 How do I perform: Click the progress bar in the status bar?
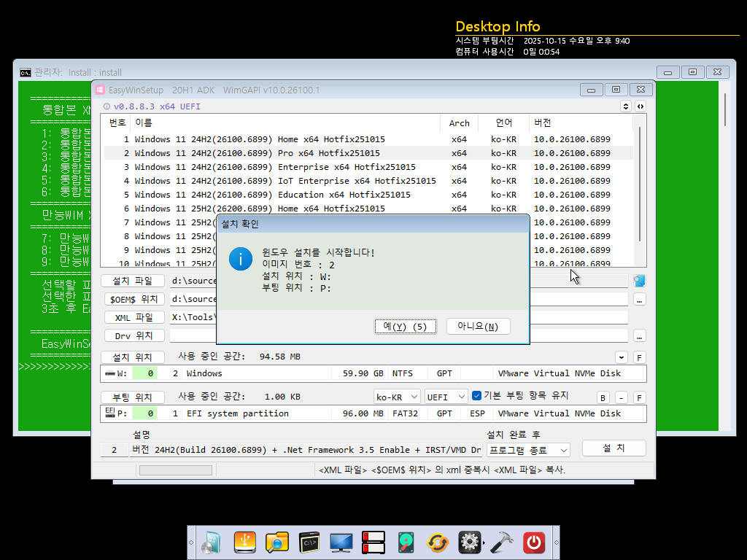click(x=176, y=470)
